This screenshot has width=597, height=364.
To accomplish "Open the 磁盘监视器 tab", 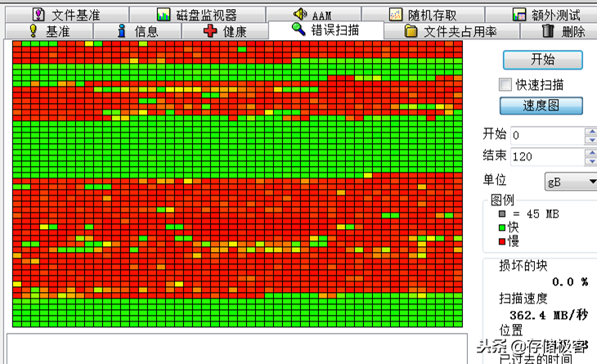I will pyautogui.click(x=198, y=15).
